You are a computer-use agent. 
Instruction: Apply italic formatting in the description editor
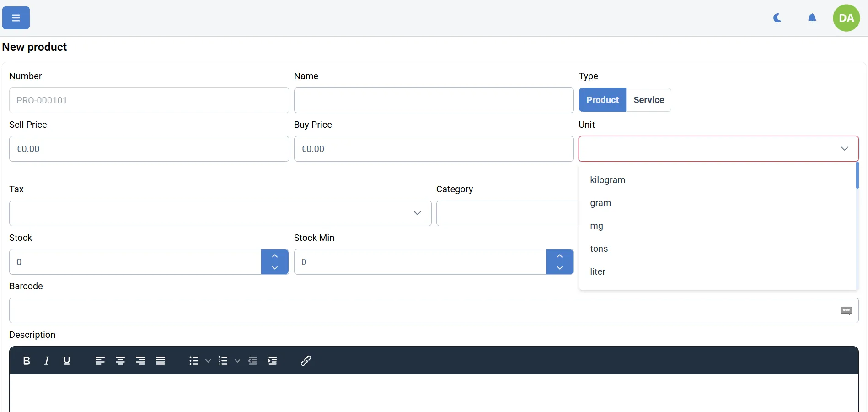point(46,361)
